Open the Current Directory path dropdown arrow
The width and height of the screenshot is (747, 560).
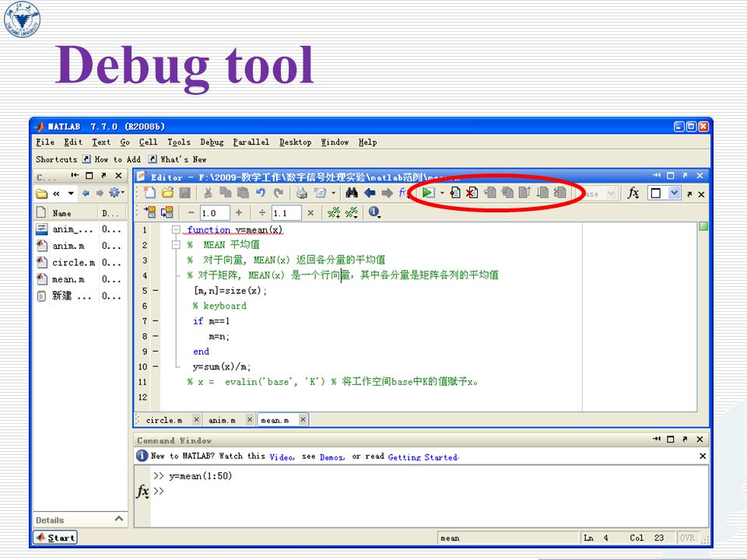(71, 194)
